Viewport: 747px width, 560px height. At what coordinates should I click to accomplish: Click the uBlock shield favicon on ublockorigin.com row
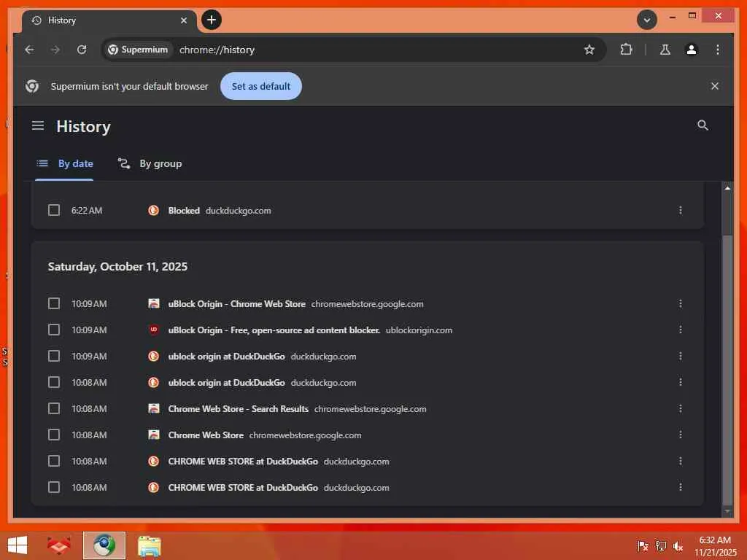point(153,330)
